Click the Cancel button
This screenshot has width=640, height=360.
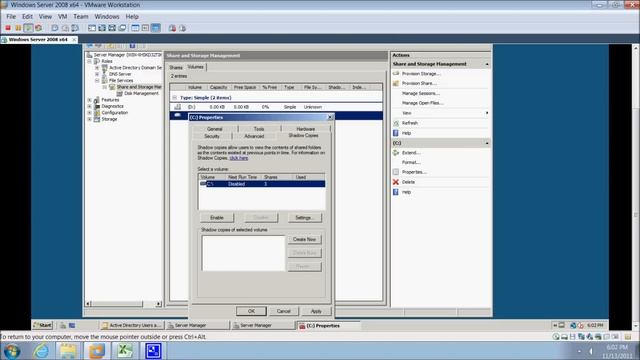(284, 311)
